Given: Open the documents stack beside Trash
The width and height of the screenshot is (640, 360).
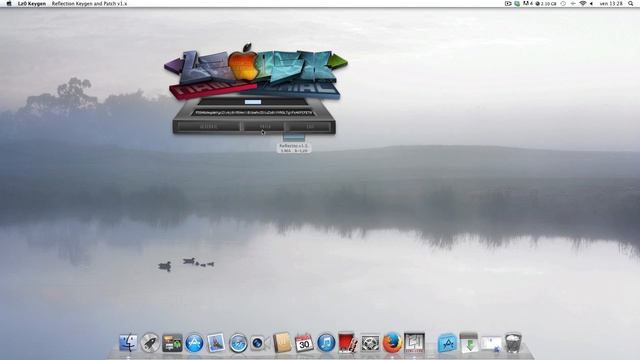Looking at the screenshot, I should [491, 343].
